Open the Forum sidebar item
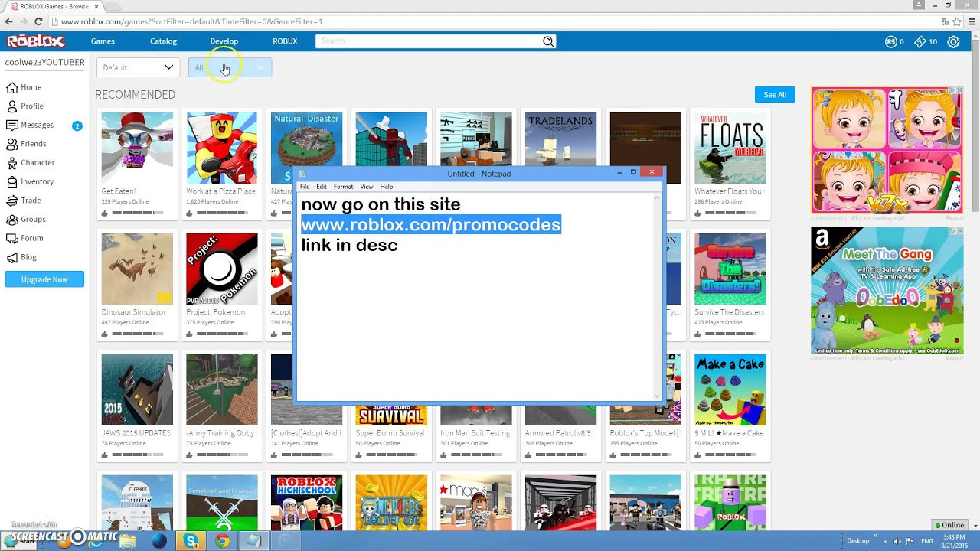 pos(25,238)
